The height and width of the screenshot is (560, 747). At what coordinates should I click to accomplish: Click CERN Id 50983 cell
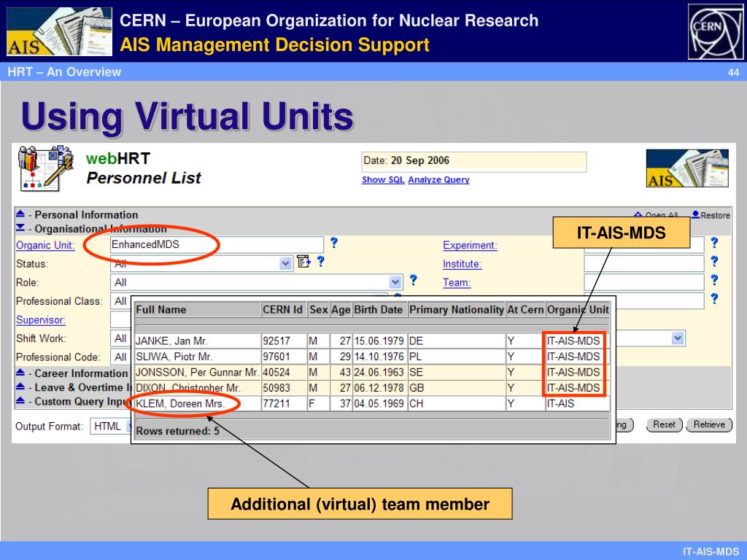pos(284,388)
